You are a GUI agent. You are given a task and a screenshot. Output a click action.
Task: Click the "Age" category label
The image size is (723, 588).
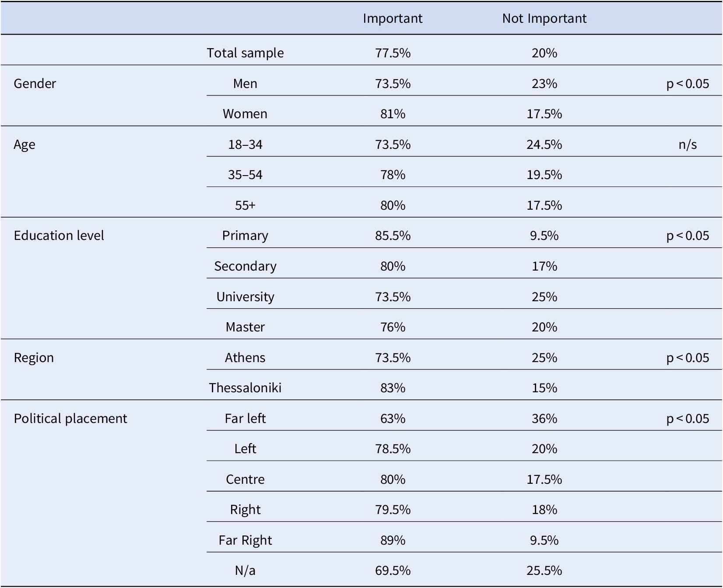tap(25, 144)
